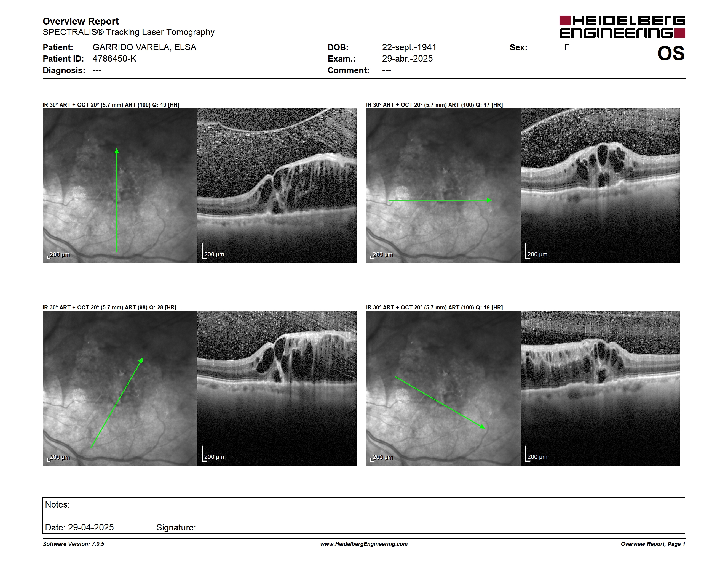
Task: Open the IR fundus image with vertical scan line
Action: coord(120,185)
